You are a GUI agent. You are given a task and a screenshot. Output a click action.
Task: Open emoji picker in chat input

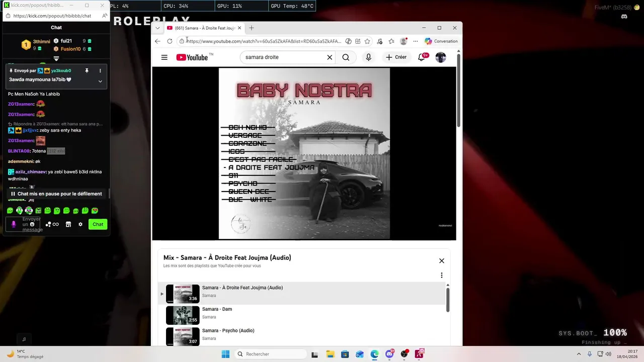(32, 224)
